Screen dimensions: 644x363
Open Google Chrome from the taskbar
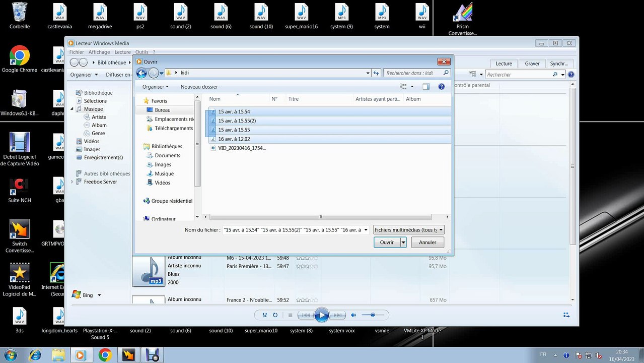(105, 355)
